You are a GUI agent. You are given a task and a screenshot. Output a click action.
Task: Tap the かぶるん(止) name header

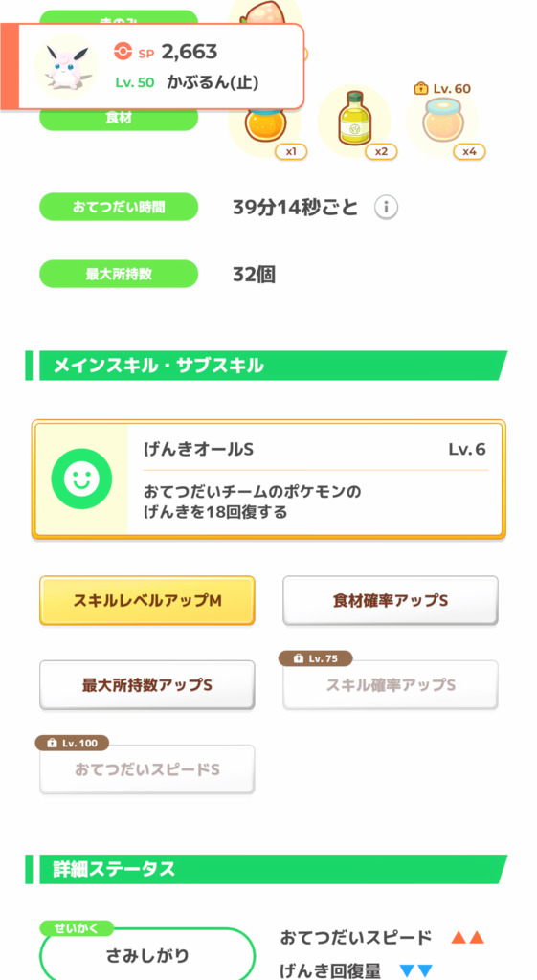point(213,82)
